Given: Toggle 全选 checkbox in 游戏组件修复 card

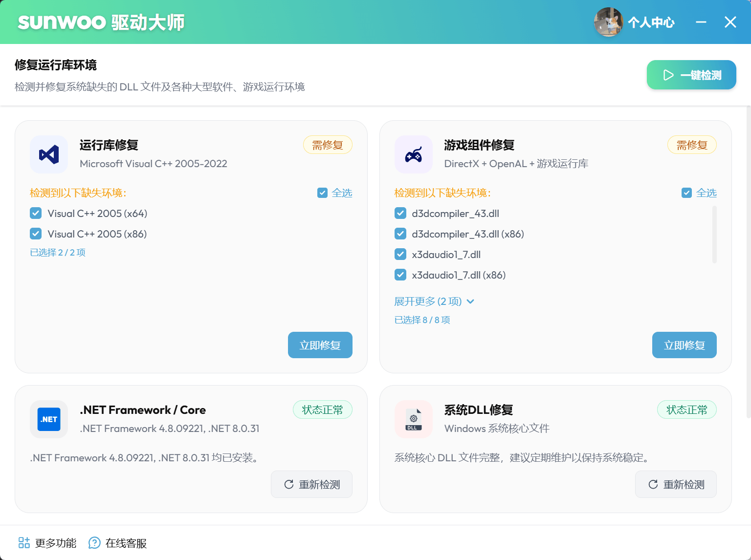Looking at the screenshot, I should pyautogui.click(x=686, y=193).
